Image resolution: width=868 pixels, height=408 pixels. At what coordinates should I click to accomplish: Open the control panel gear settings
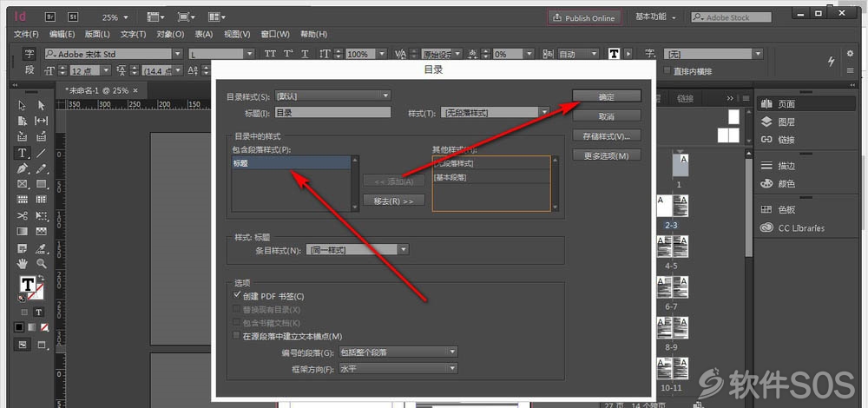851,53
